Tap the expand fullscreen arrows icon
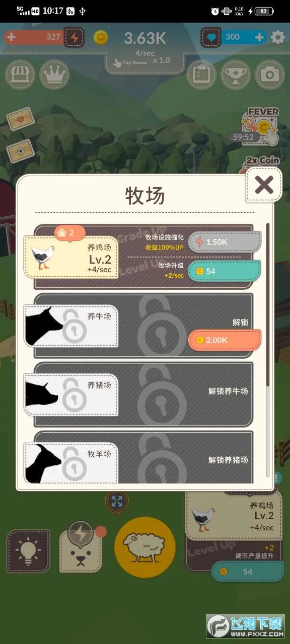290x644 pixels. coord(117,501)
